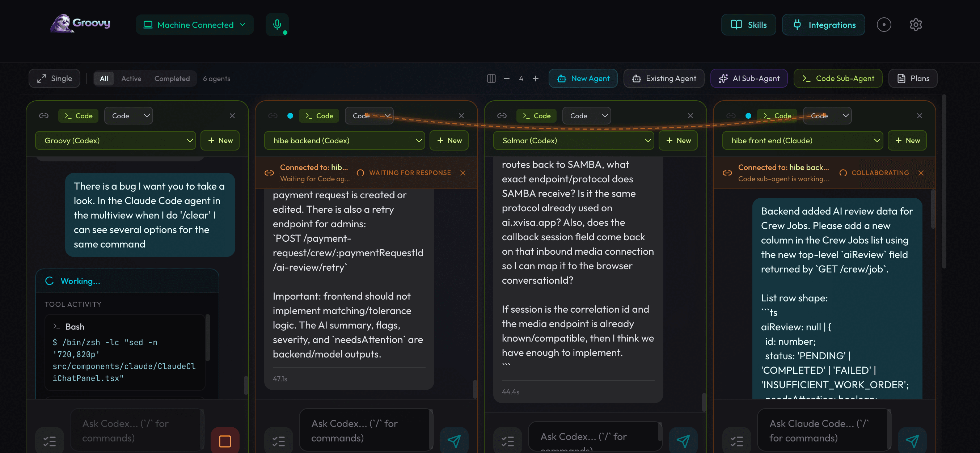Click the Groovy sloth logo
The image size is (980, 453).
(x=80, y=24)
